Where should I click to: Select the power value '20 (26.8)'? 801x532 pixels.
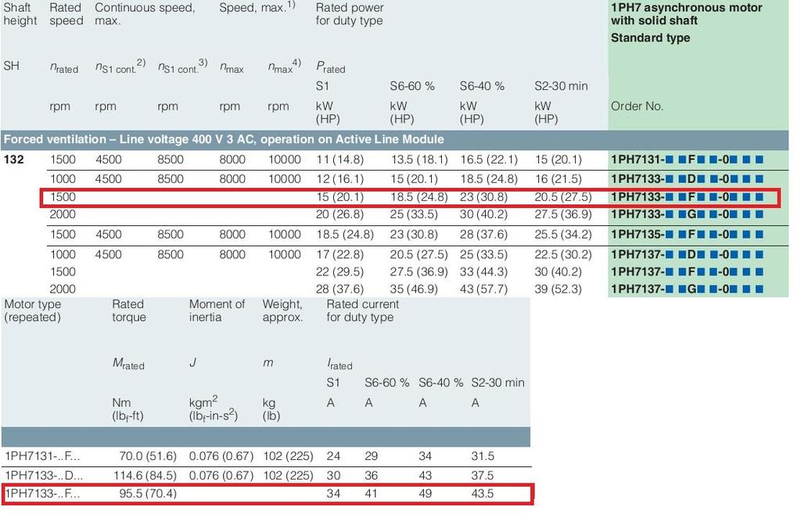(339, 214)
